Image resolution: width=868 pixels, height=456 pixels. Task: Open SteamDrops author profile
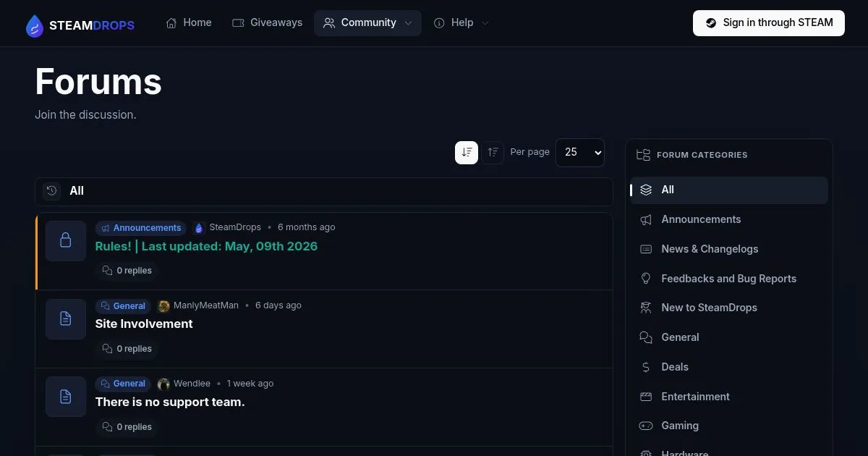pyautogui.click(x=235, y=227)
